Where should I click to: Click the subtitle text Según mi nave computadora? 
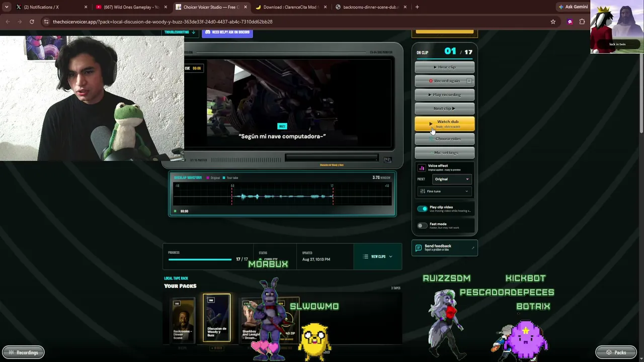[282, 136]
